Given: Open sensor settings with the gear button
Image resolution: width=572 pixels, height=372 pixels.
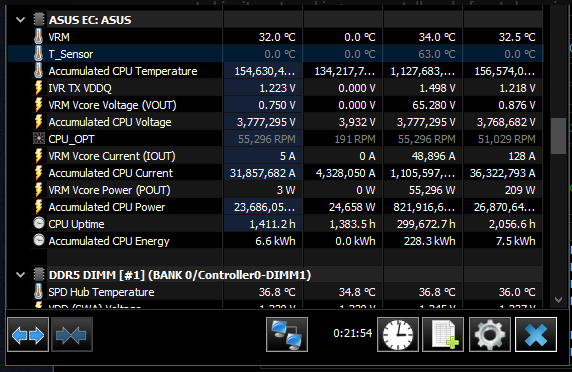Looking at the screenshot, I should click(x=490, y=334).
